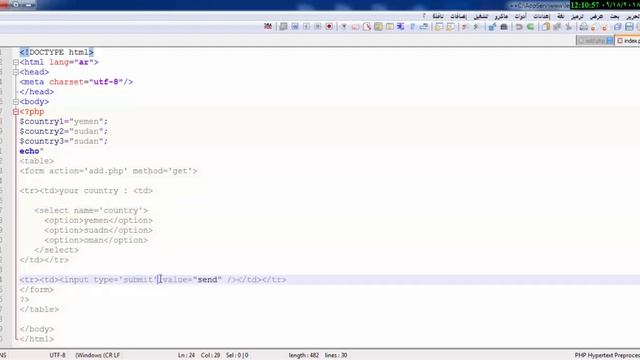Collapse the red php block fold marker
Image resolution: width=640 pixels, height=360 pixels.
click(16, 111)
